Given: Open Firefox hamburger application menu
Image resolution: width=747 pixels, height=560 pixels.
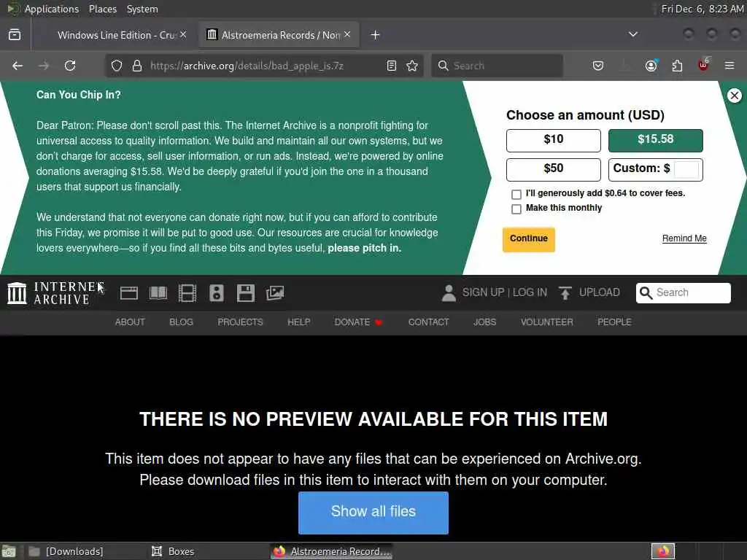Looking at the screenshot, I should click(x=729, y=66).
